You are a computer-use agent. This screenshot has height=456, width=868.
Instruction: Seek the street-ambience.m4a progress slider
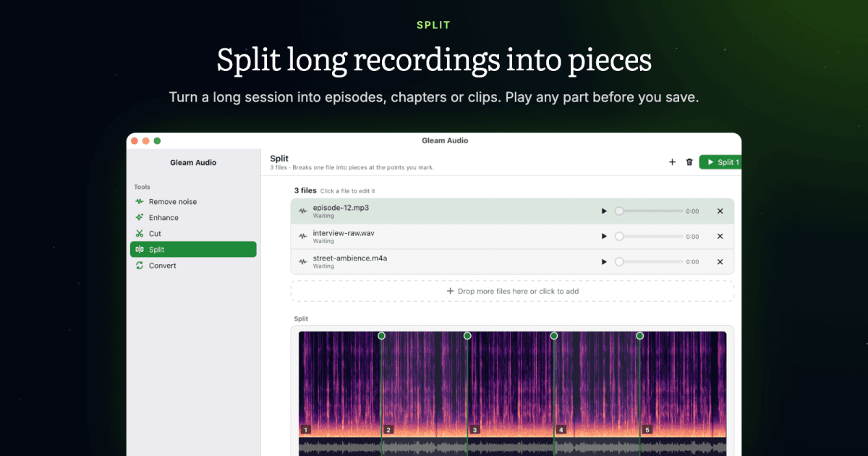coord(649,262)
